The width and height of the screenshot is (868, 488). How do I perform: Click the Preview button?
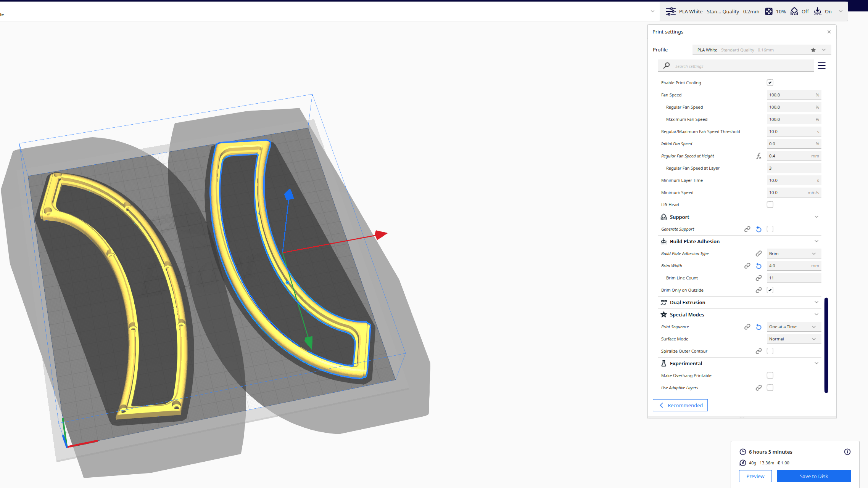coord(755,476)
